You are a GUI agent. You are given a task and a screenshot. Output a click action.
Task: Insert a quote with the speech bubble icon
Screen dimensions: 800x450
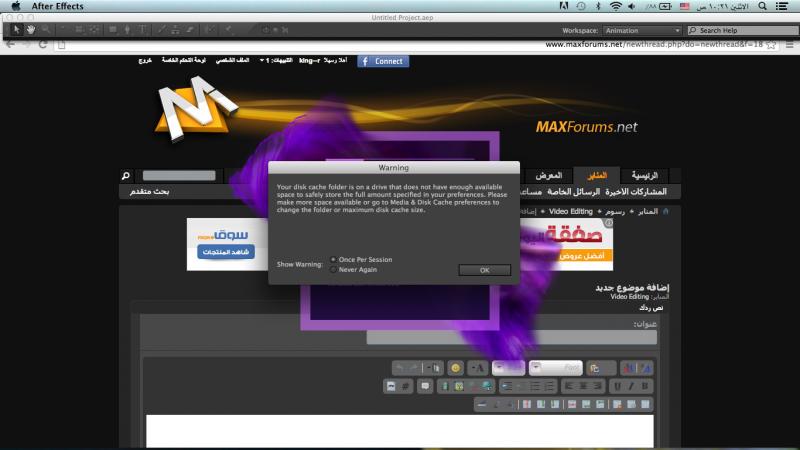click(425, 386)
